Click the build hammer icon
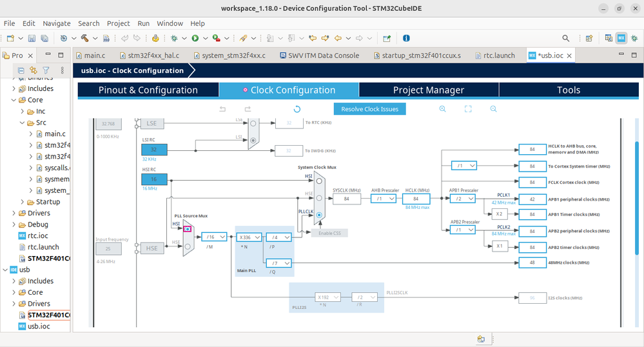 (x=84, y=39)
